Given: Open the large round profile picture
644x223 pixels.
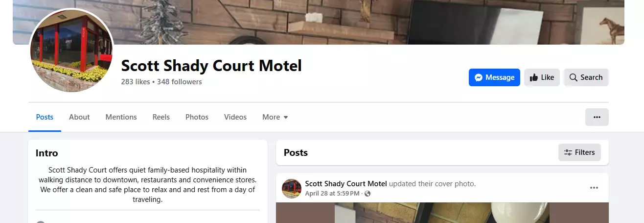Looking at the screenshot, I should [x=72, y=50].
